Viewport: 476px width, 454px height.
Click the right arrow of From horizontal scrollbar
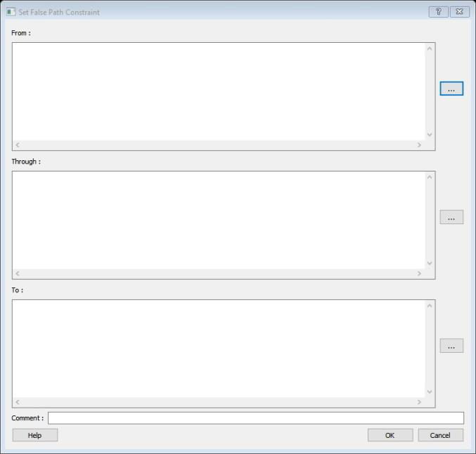[x=419, y=145]
